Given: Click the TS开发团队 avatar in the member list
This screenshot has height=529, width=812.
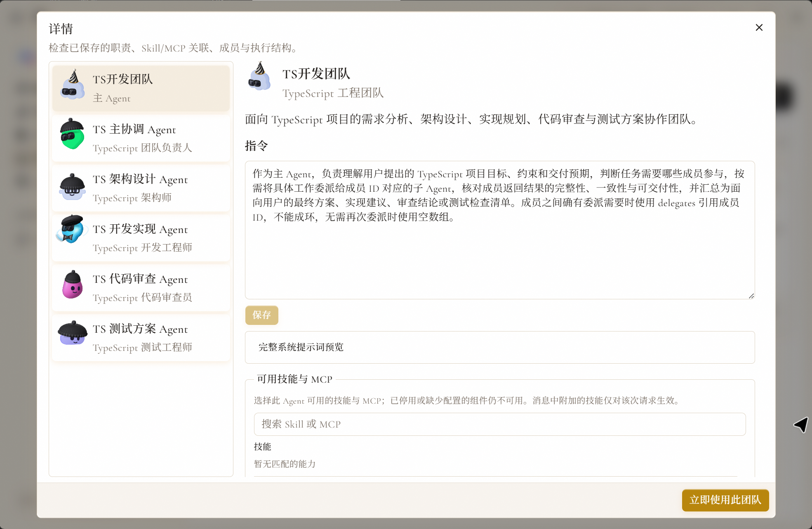Looking at the screenshot, I should click(x=73, y=85).
